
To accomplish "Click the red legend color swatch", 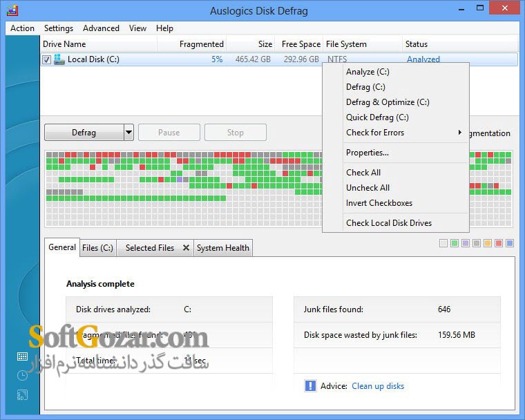I will point(499,243).
